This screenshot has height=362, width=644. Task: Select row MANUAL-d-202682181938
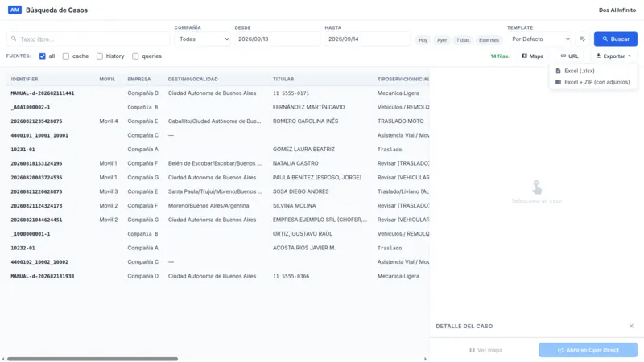pos(217,276)
